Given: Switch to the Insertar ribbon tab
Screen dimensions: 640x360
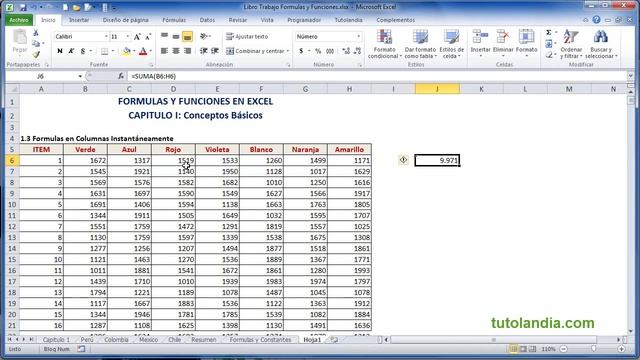Looking at the screenshot, I should (x=79, y=20).
